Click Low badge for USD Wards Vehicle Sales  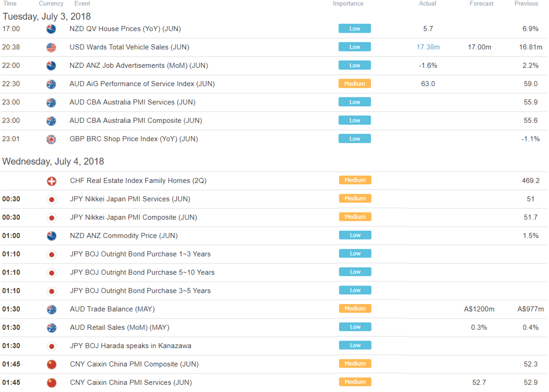pos(355,47)
